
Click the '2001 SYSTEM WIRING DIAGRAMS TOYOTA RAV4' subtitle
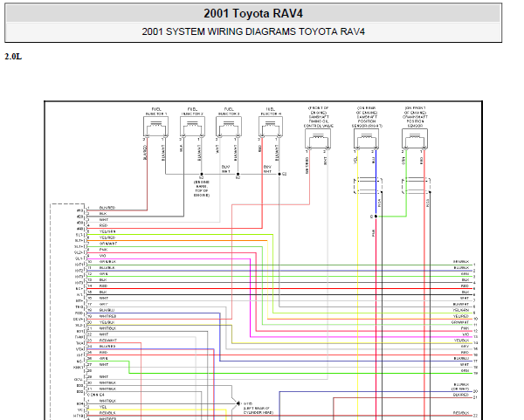253,31
